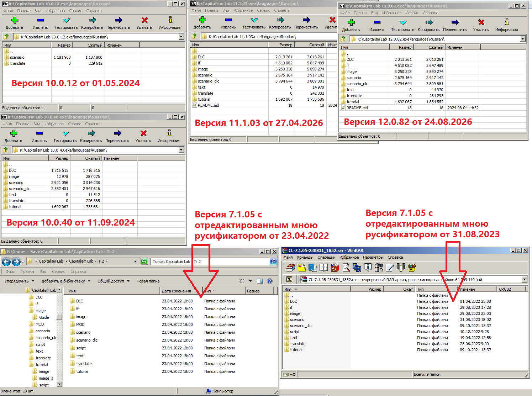Click WinRAR Info toolbar icon
The width and height of the screenshot is (532, 396).
tap(368, 268)
